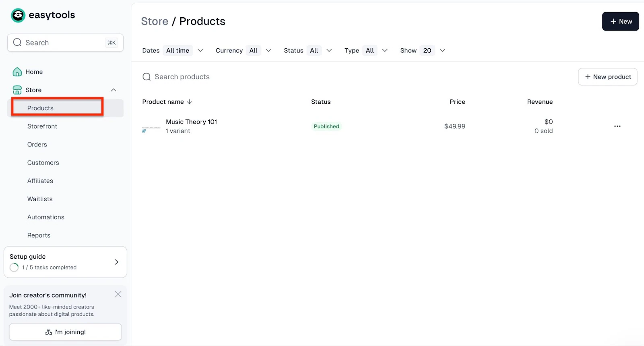Click the Home house icon
The image size is (644, 346).
(x=17, y=72)
